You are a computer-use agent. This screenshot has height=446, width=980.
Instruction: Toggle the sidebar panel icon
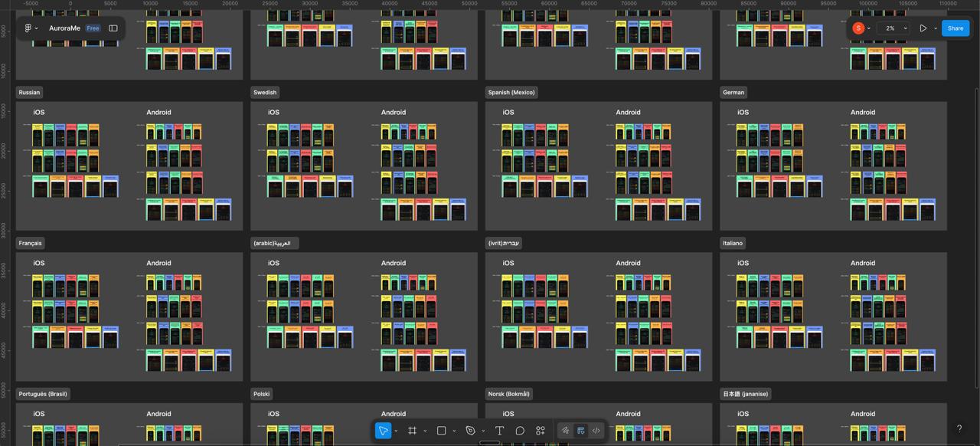tap(113, 28)
